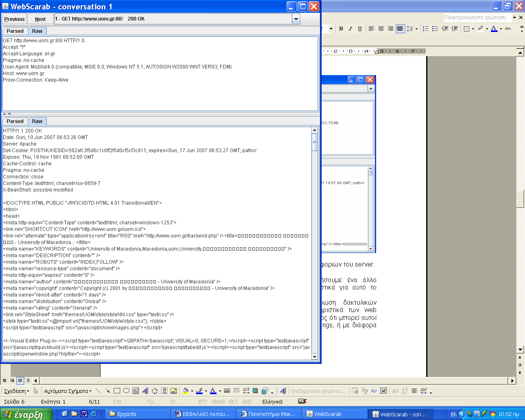Launch Internet Explorer from quick launch

point(94,414)
